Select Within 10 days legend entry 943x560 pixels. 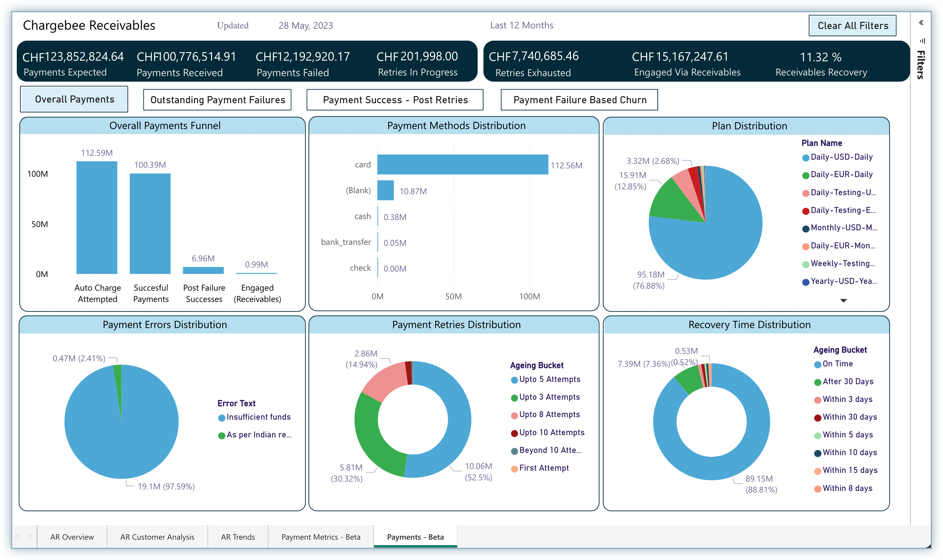[845, 453]
